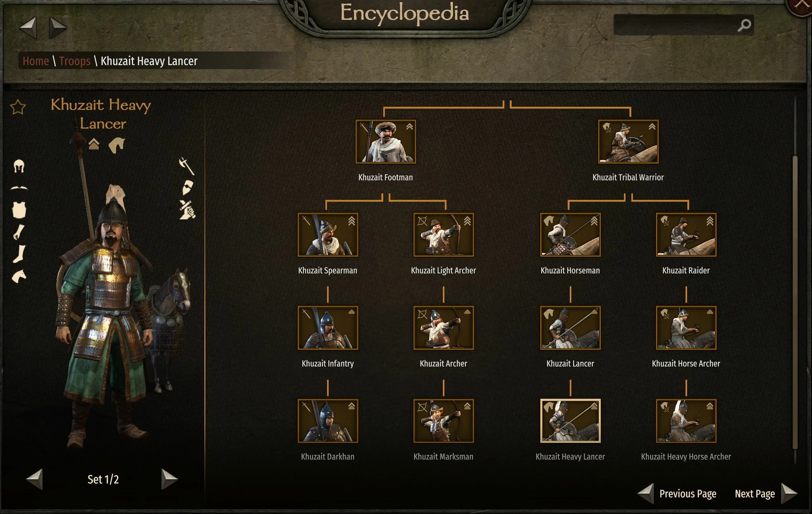Screen dimensions: 812x514
Task: Click the body armor equipment icon
Action: coord(19,210)
